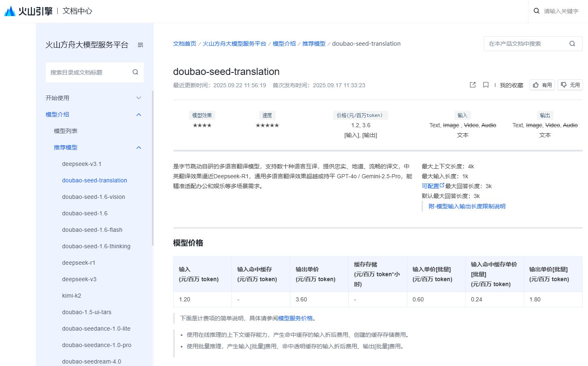Click the sidebar title 火山方舟大模型服务平台

tap(87, 45)
